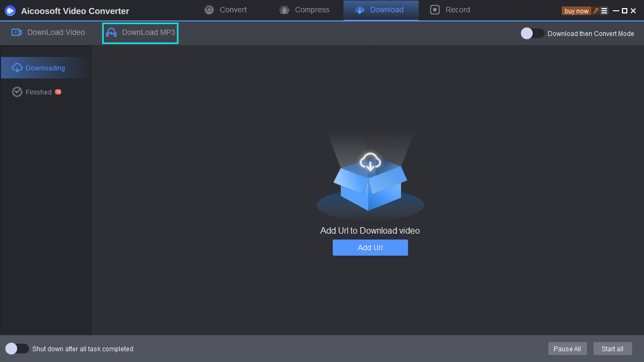Click the Record tab's icon

coord(434,10)
